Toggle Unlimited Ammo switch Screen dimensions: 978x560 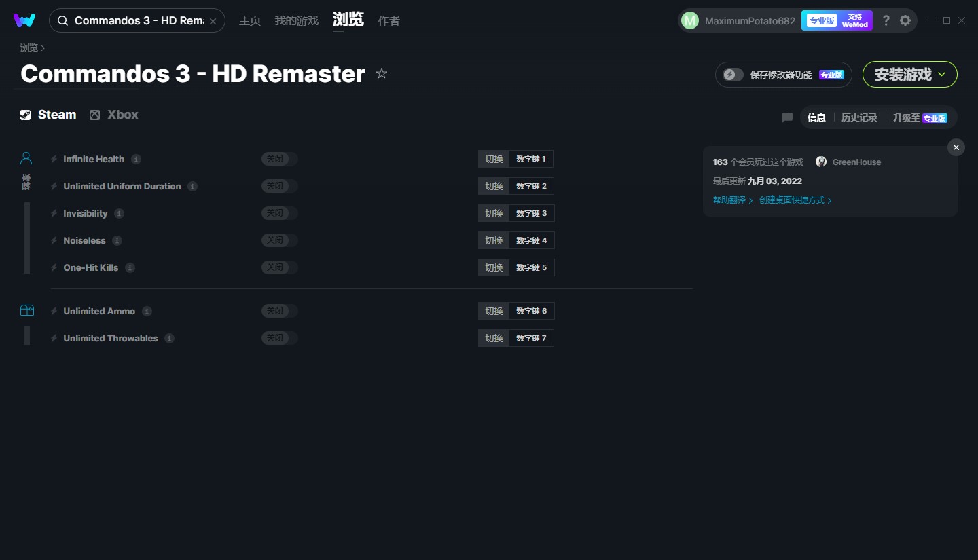[280, 311]
